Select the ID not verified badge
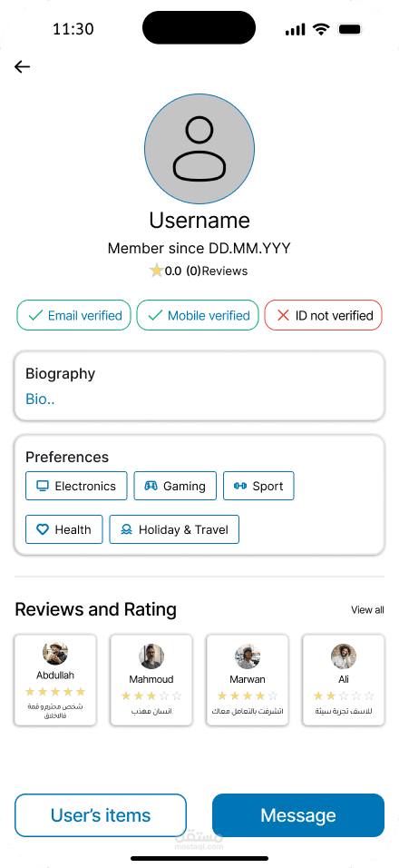 (x=324, y=316)
